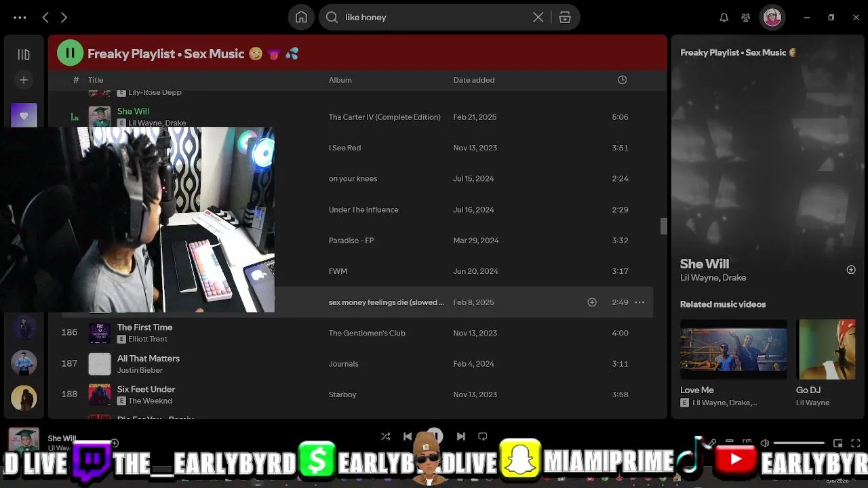Sort tracks by the duration clock icon
The height and width of the screenshot is (488, 868).
click(x=623, y=80)
